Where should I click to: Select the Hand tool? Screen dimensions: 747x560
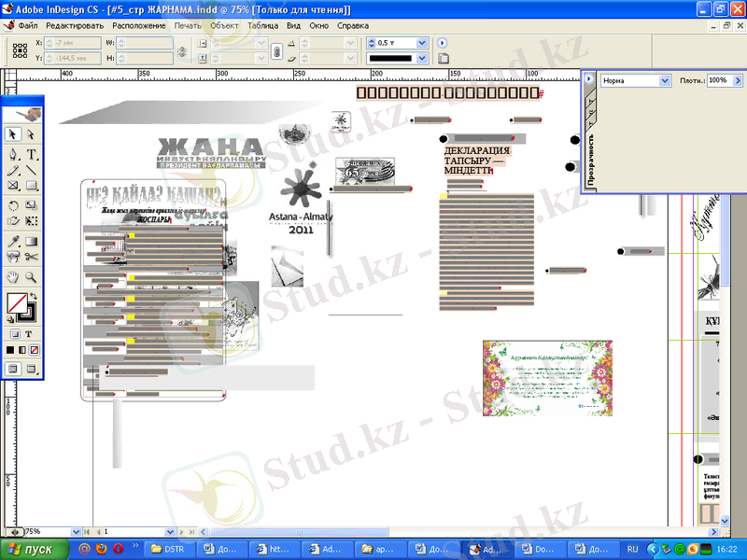point(14,276)
